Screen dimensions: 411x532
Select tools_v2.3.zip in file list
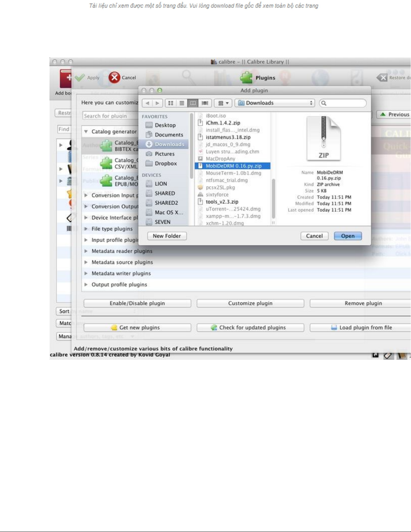222,202
